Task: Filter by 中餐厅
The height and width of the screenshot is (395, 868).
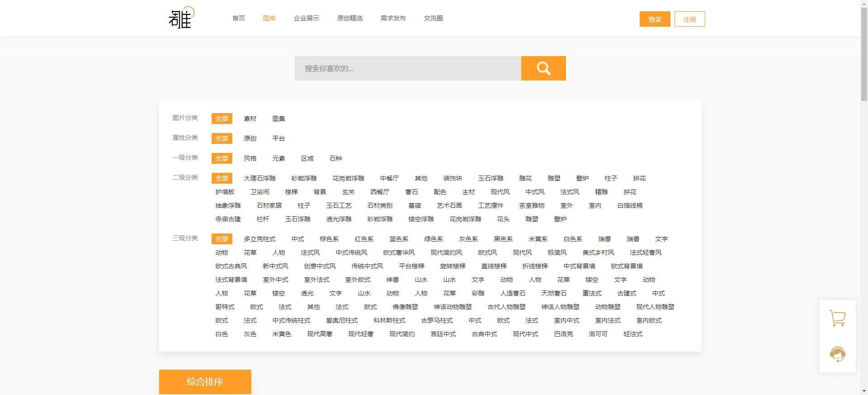Action: tap(390, 178)
